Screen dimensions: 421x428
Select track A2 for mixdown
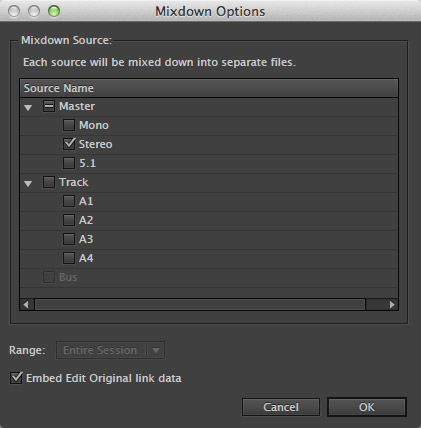click(x=69, y=220)
